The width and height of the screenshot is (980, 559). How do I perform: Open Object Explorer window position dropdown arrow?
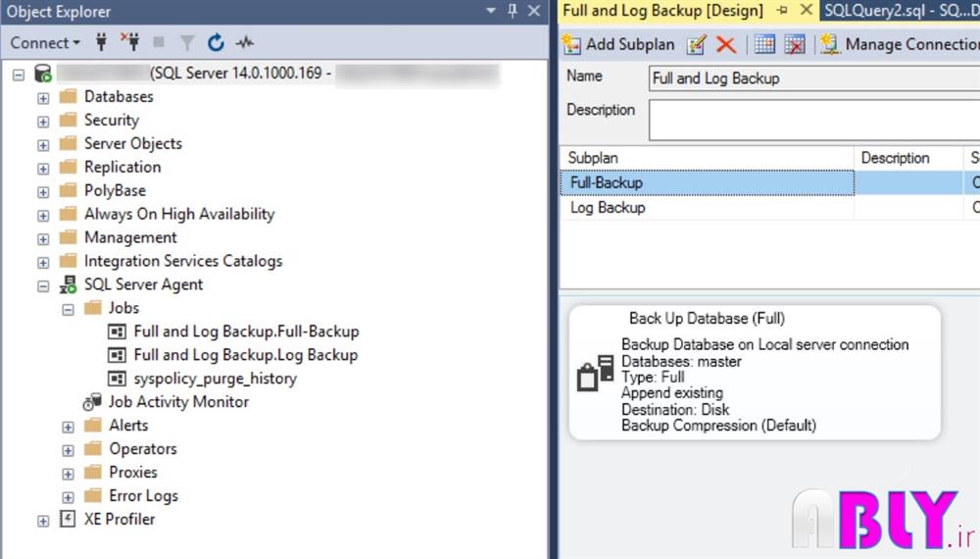tap(491, 11)
